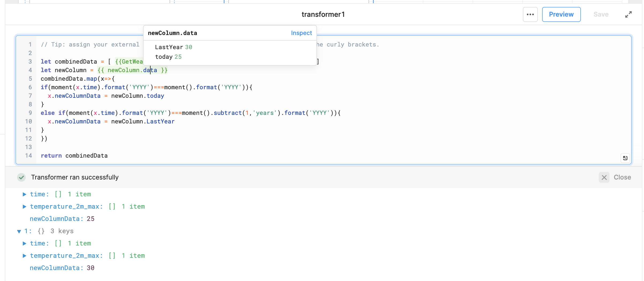644x281 pixels.
Task: Open the three-dots more options menu
Action: 530,14
